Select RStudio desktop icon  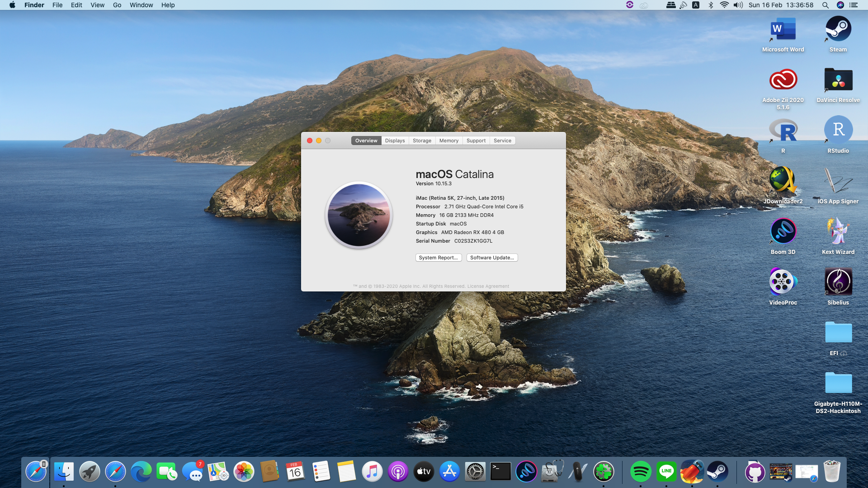[838, 131]
